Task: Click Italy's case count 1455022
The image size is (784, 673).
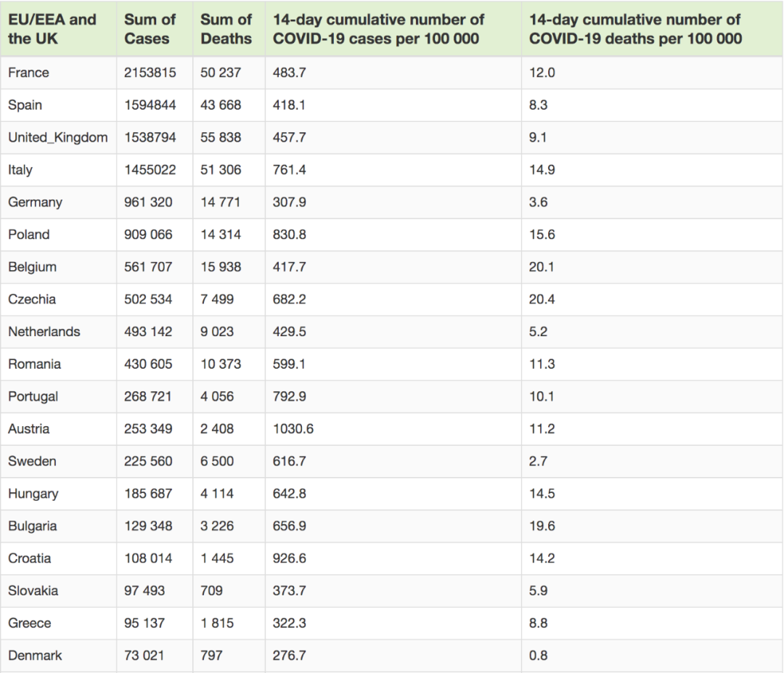Action: pos(150,170)
